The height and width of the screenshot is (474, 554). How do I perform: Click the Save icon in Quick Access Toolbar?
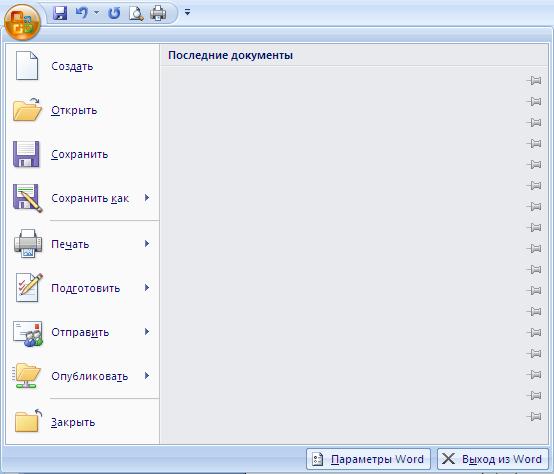point(60,13)
